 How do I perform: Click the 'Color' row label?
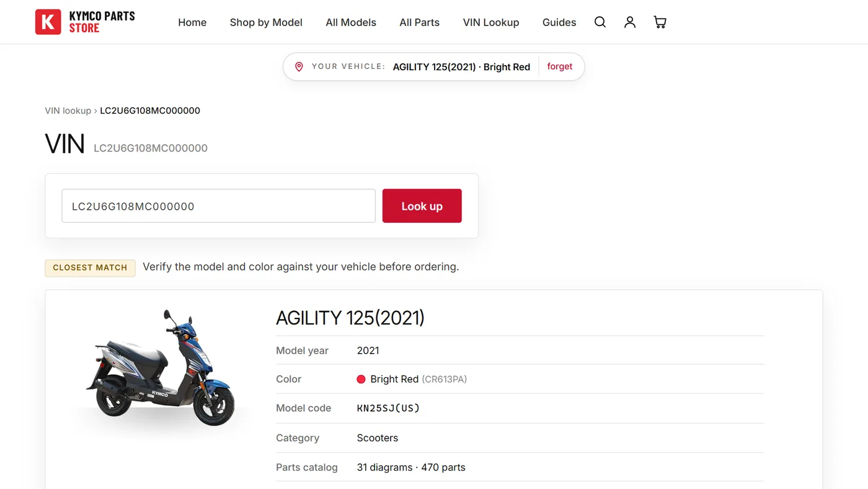(x=289, y=379)
